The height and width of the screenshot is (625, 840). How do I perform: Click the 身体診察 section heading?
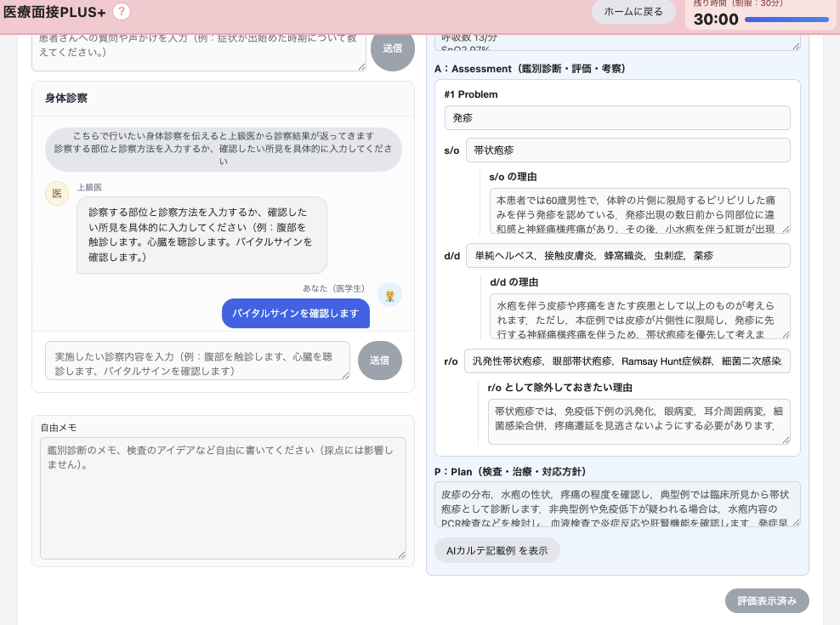[66, 98]
